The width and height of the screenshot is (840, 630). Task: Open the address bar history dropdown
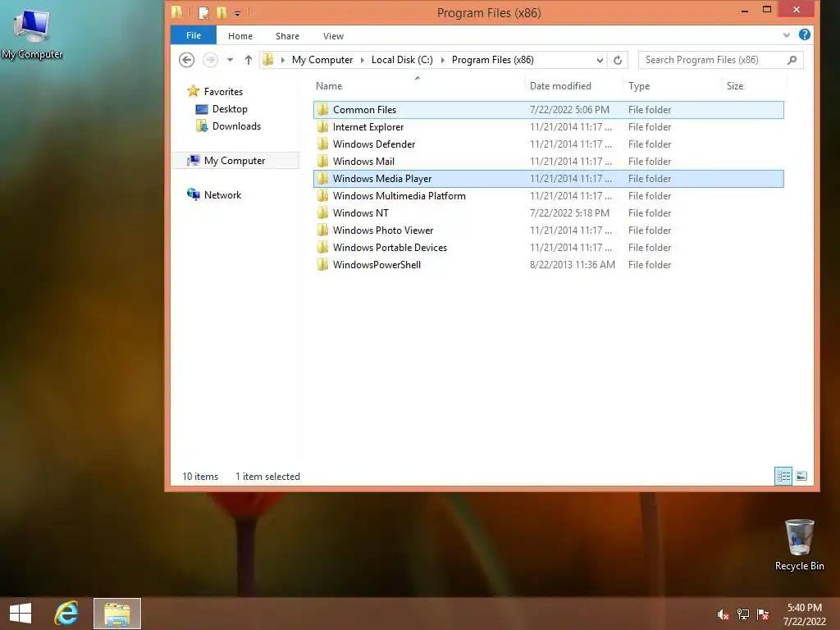pyautogui.click(x=600, y=60)
